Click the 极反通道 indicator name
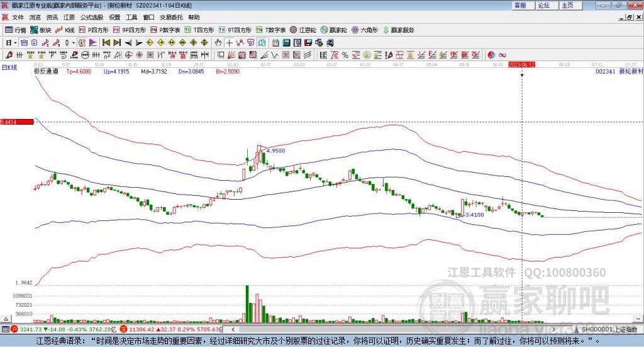The width and height of the screenshot is (644, 347). point(46,71)
